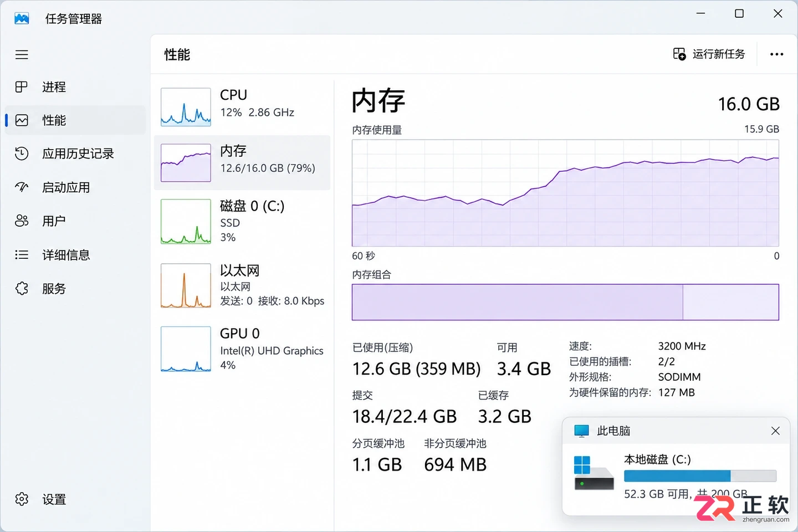Click the 进程 icon in sidebar
This screenshot has height=532, width=798.
point(22,87)
